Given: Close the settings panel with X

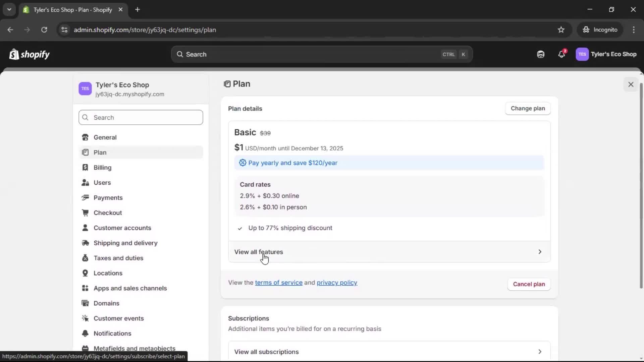Looking at the screenshot, I should click(631, 84).
